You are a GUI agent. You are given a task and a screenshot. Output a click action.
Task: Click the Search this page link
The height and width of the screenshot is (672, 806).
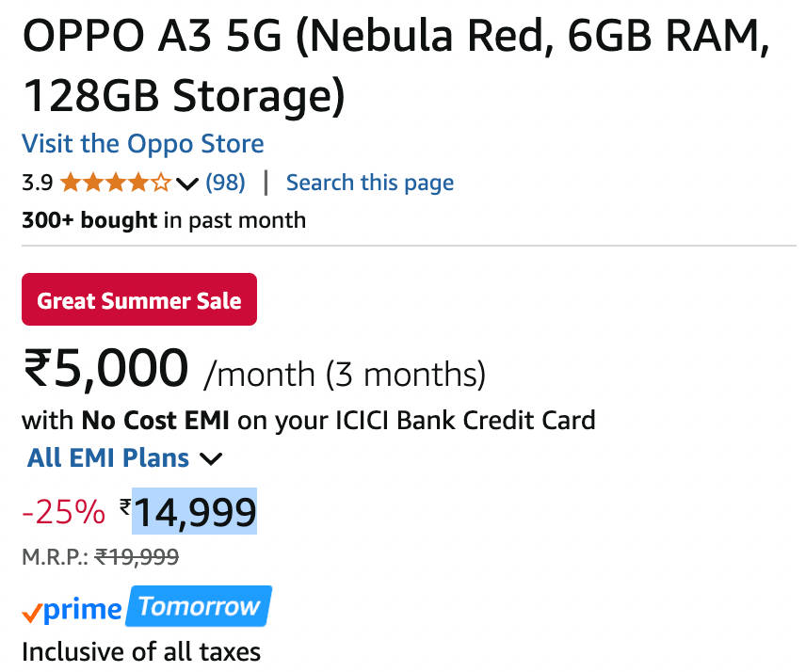coord(369,183)
